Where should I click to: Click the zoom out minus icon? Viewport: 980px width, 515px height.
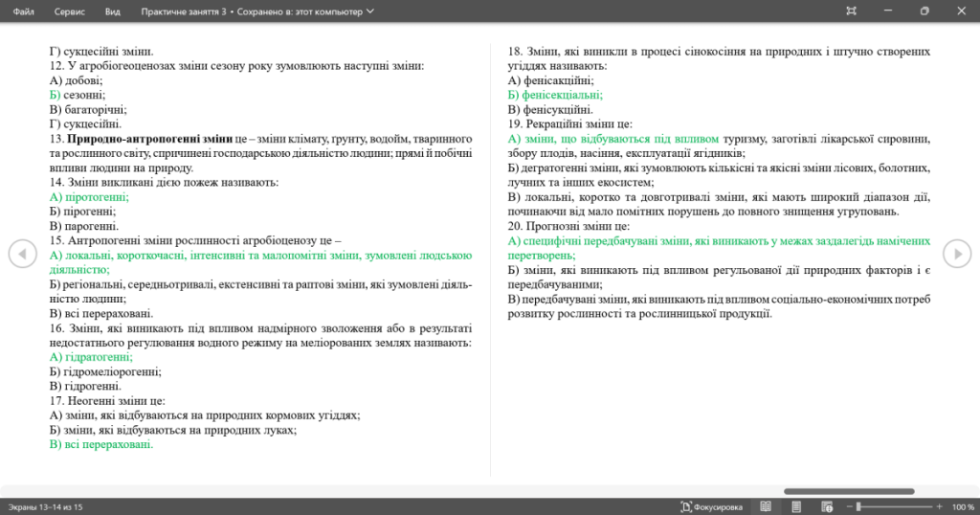coord(849,507)
